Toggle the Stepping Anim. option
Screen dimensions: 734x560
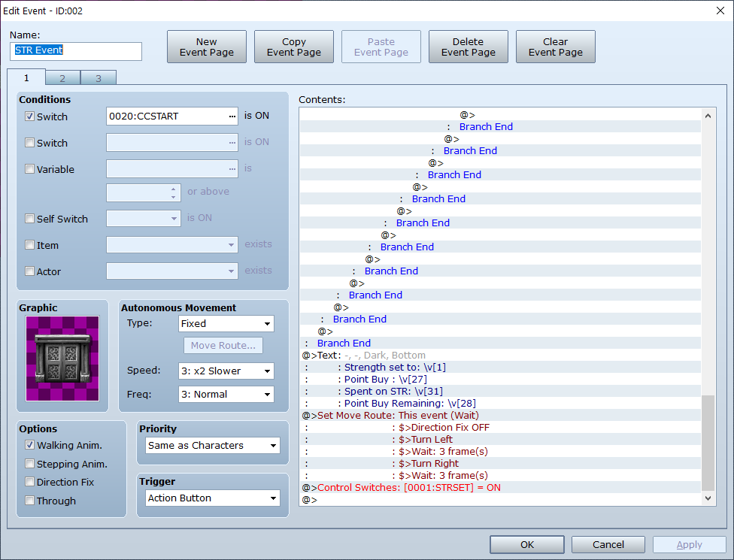(x=30, y=464)
